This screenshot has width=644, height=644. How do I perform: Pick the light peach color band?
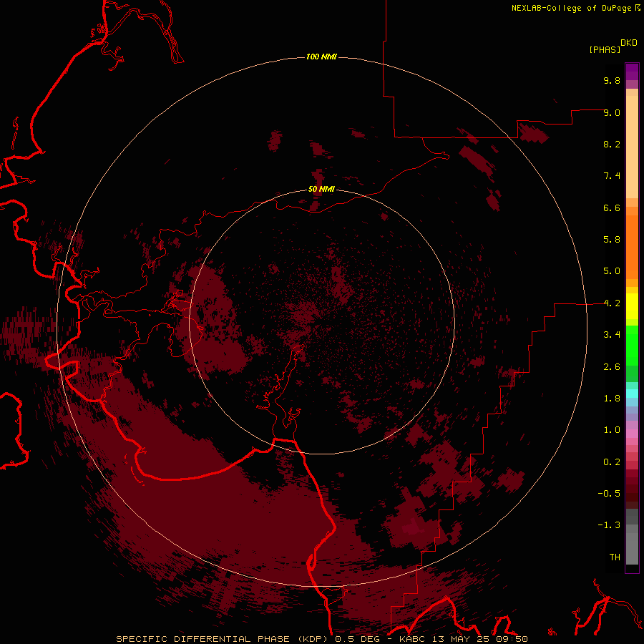(x=632, y=147)
